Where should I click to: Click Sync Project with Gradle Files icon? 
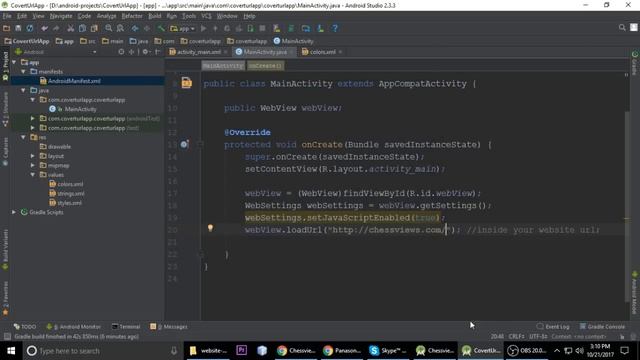[x=291, y=28]
